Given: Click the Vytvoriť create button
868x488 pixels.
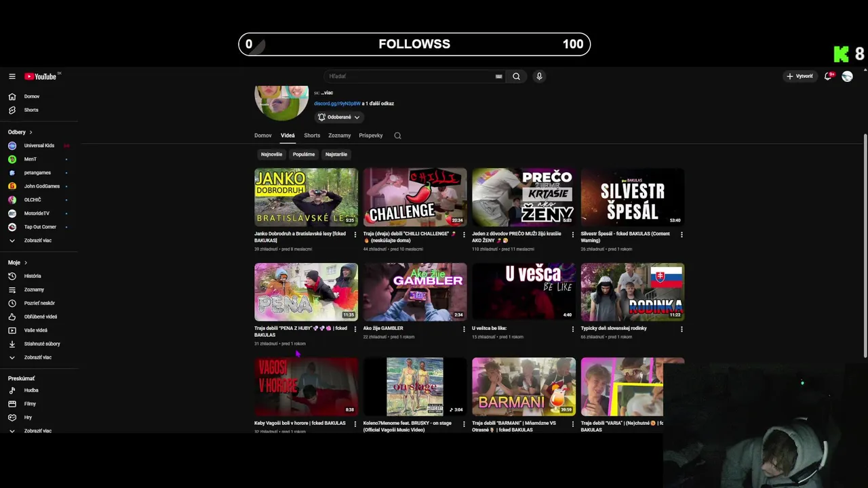Looking at the screenshot, I should (800, 77).
